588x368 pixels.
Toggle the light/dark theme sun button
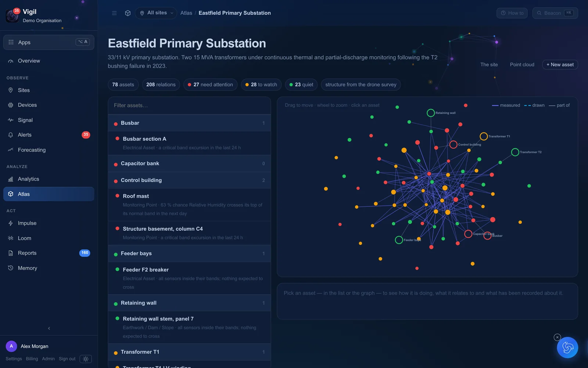point(86,359)
